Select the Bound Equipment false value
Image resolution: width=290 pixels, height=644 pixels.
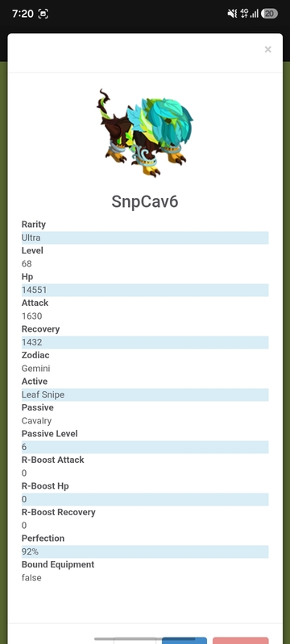(31, 578)
